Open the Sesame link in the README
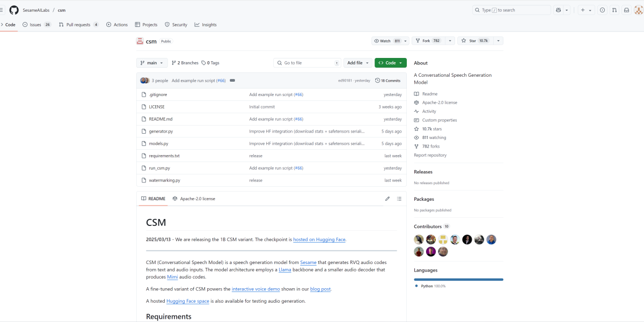This screenshot has height=322, width=644. coord(308,262)
